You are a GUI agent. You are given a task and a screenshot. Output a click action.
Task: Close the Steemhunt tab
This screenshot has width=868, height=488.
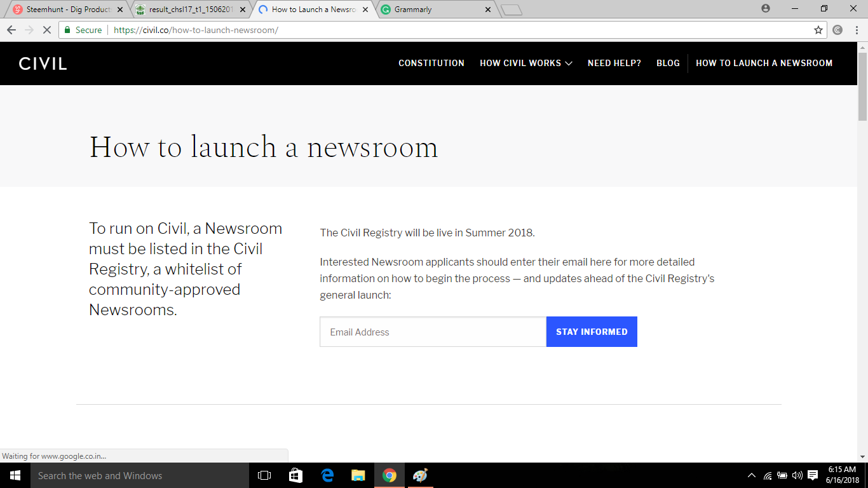coord(121,10)
